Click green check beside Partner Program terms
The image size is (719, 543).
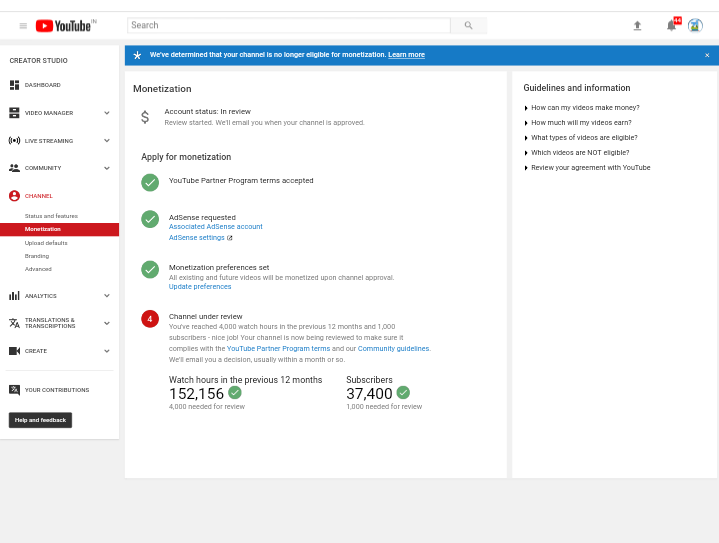tap(150, 183)
